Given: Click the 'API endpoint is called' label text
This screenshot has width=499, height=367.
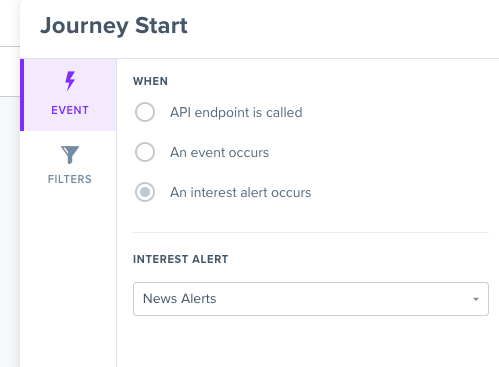Looking at the screenshot, I should point(236,113).
